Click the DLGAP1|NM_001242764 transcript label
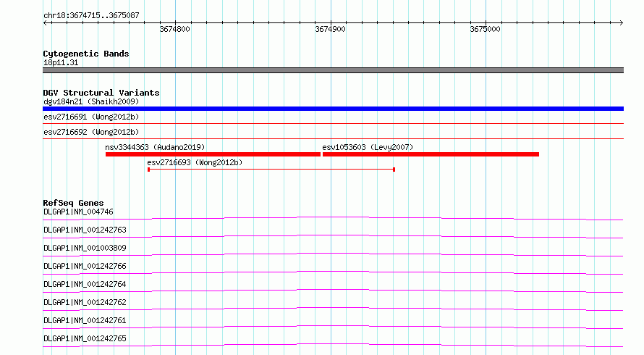This screenshot has height=355, width=644. pyautogui.click(x=85, y=284)
